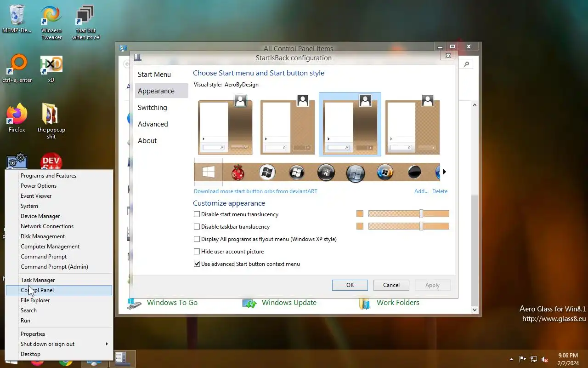Launch the xD hex editor shortcut
Viewport: 588px width, 368px height.
pyautogui.click(x=51, y=69)
